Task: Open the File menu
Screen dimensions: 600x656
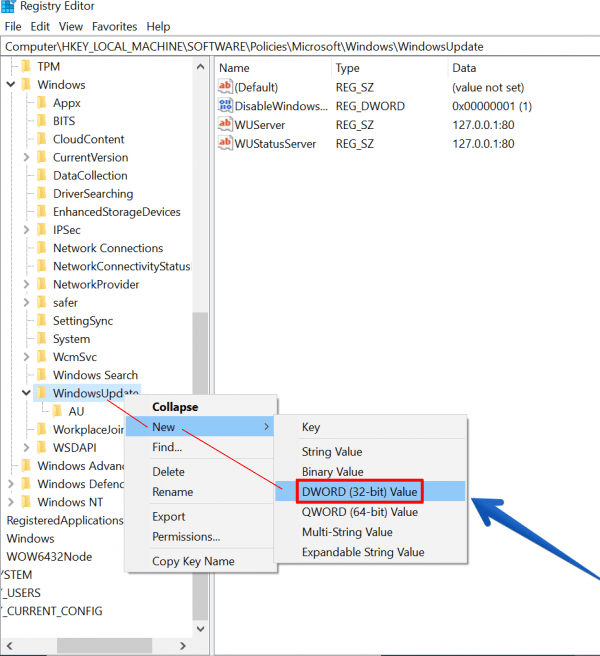Action: [x=13, y=26]
